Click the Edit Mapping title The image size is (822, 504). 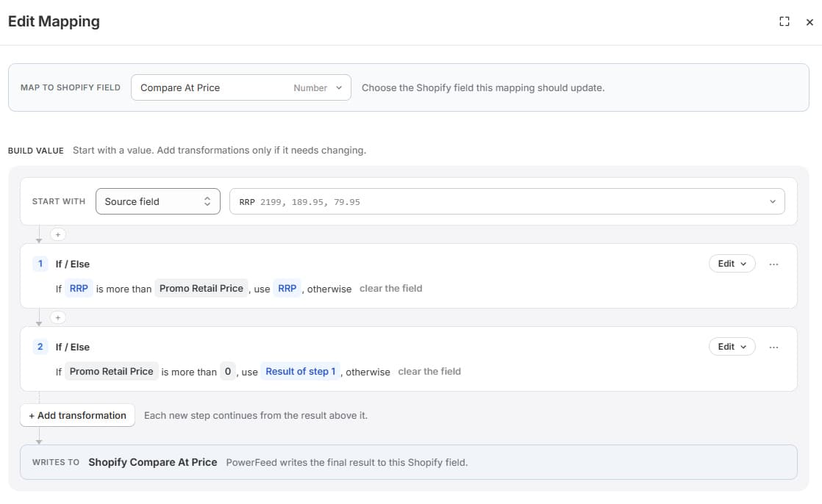click(54, 21)
